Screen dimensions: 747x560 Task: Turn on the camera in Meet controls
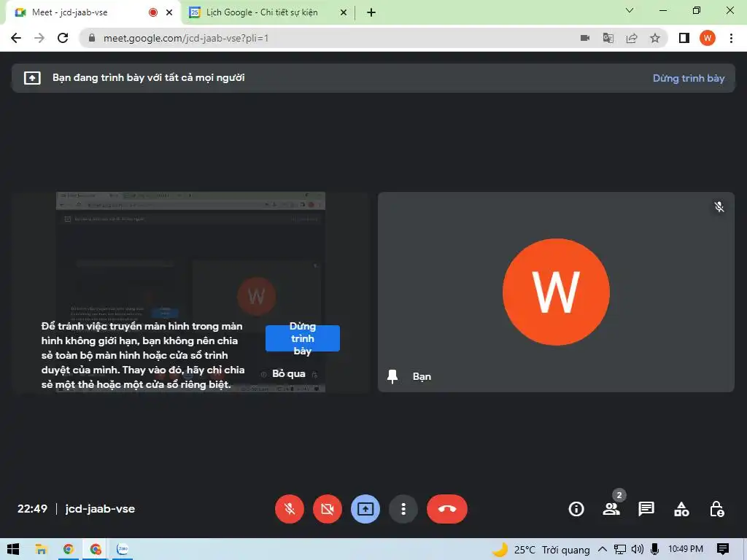(328, 509)
